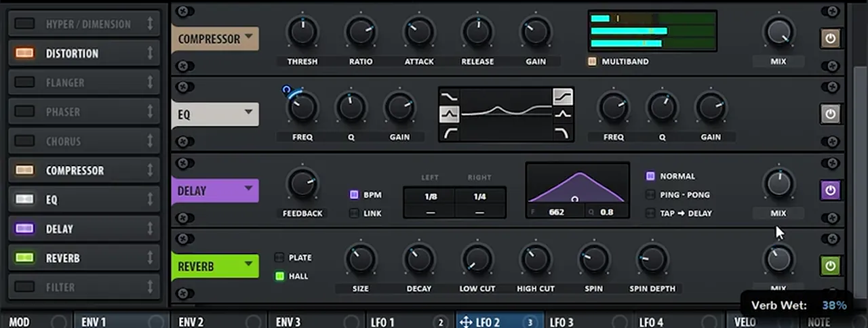Click the green Reverb power button
Image resolution: width=868 pixels, height=328 pixels.
830,266
